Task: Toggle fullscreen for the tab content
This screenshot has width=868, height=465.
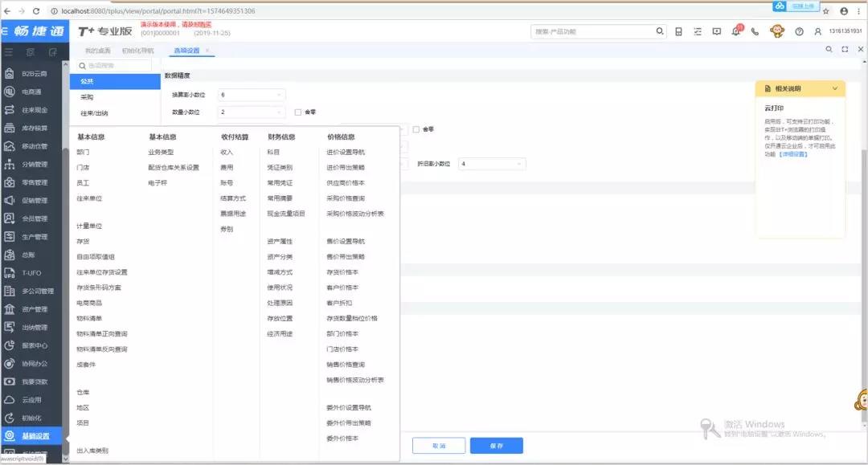Action: click(x=845, y=49)
